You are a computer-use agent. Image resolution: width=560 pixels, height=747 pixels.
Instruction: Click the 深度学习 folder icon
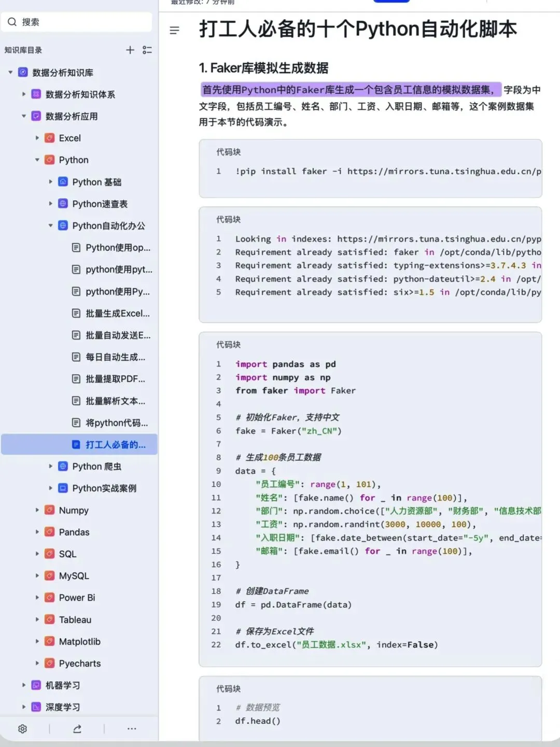[x=36, y=707]
